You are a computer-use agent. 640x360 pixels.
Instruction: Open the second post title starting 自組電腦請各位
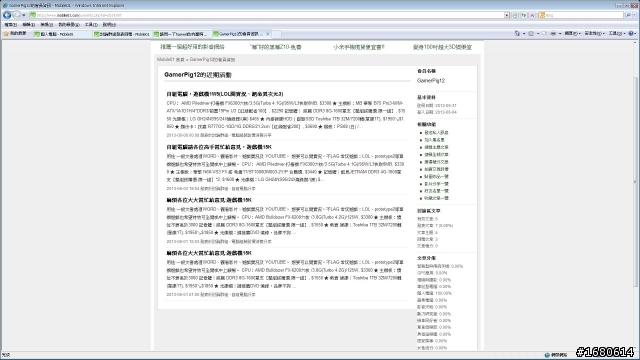[219, 147]
